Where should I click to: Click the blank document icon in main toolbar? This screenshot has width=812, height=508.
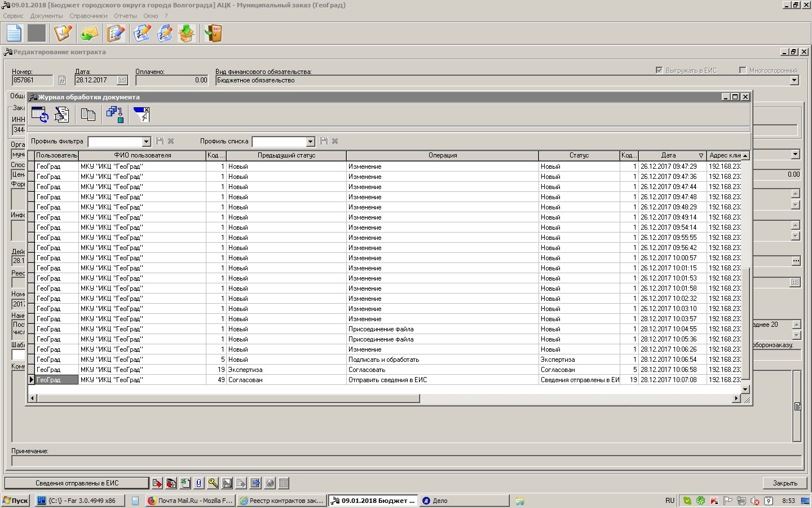14,33
